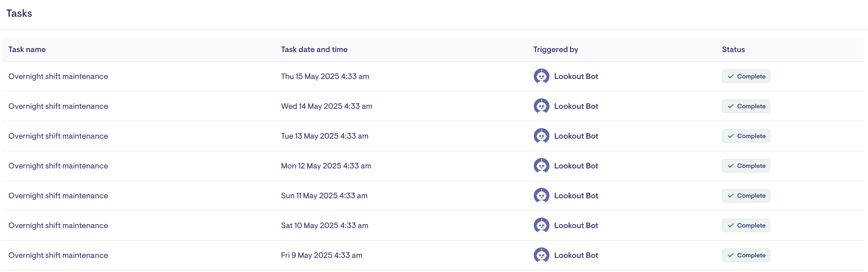Click the date Tue 13 May 2025 4:33 am

pos(325,136)
